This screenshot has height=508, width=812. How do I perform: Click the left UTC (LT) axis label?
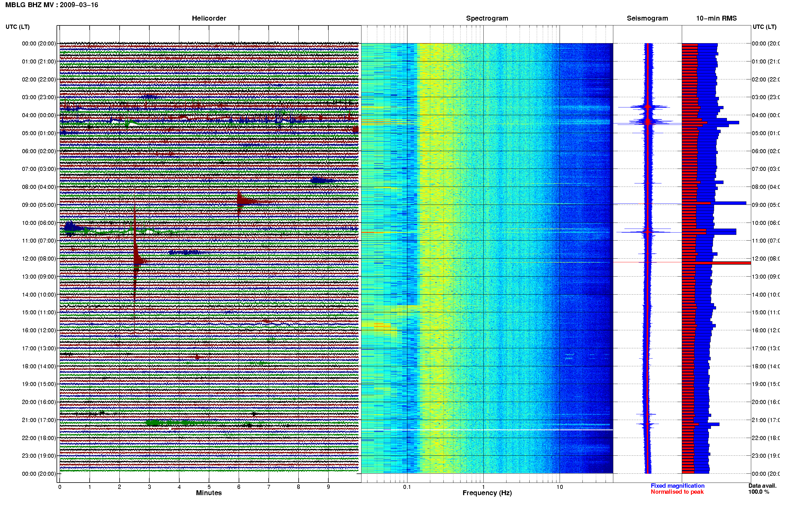tap(17, 27)
